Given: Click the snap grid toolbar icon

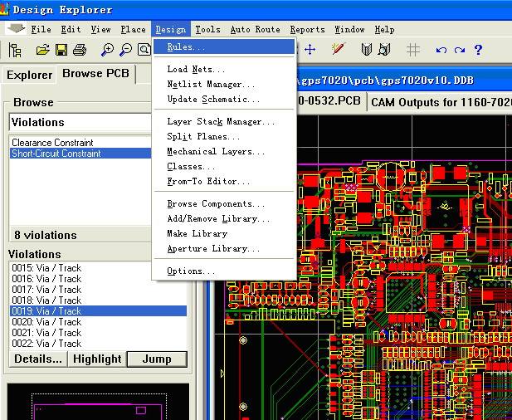Looking at the screenshot, I should click(x=412, y=51).
